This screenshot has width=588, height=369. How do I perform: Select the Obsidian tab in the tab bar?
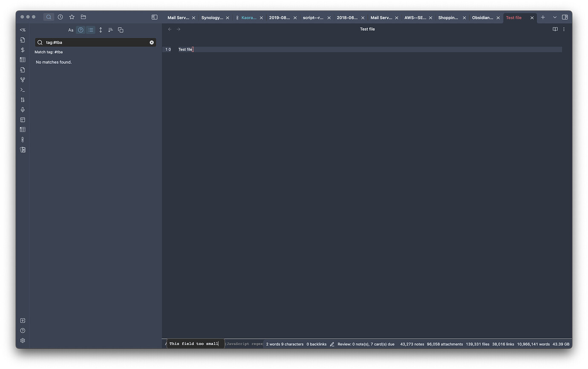(482, 17)
